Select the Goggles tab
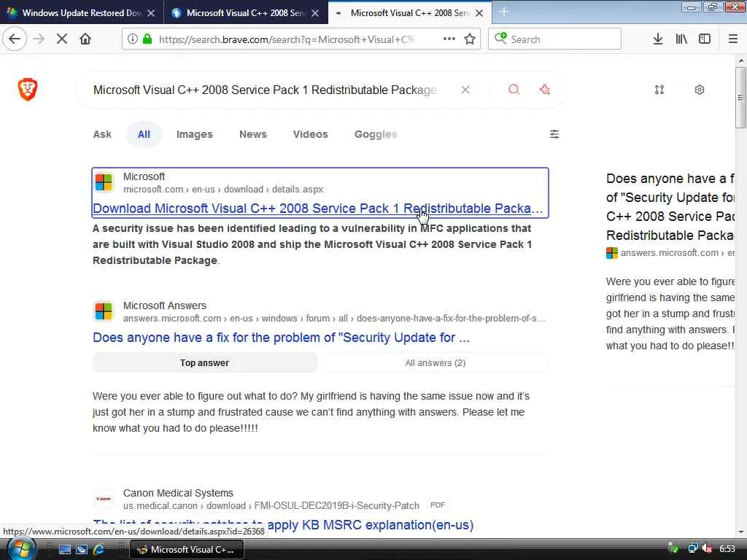 pyautogui.click(x=376, y=134)
